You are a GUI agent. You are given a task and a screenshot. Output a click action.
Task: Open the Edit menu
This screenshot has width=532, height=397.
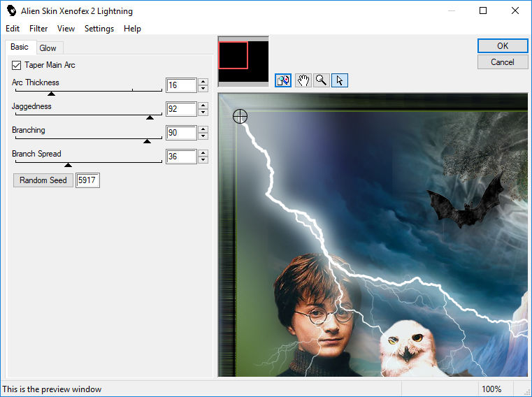(13, 29)
